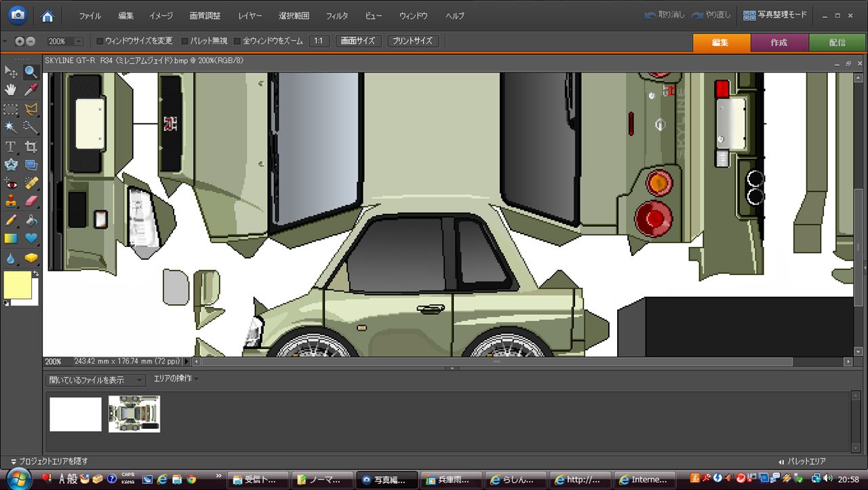
Task: Click the Home house icon
Action: click(47, 15)
